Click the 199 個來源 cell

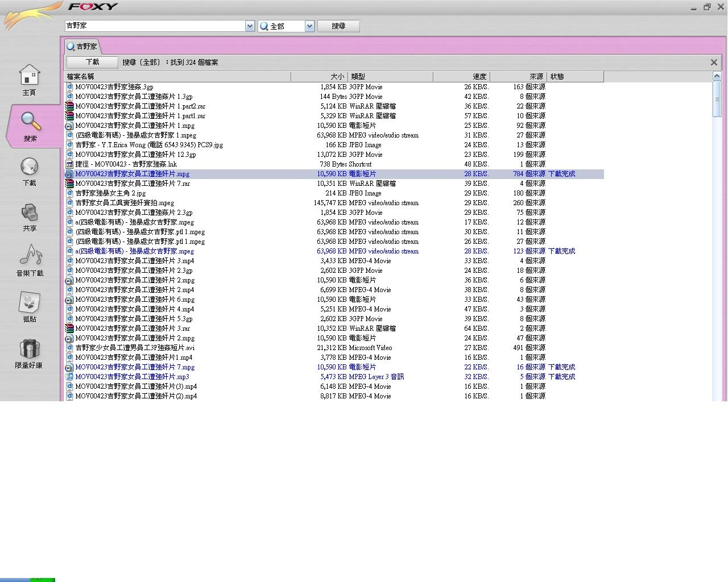[529, 155]
